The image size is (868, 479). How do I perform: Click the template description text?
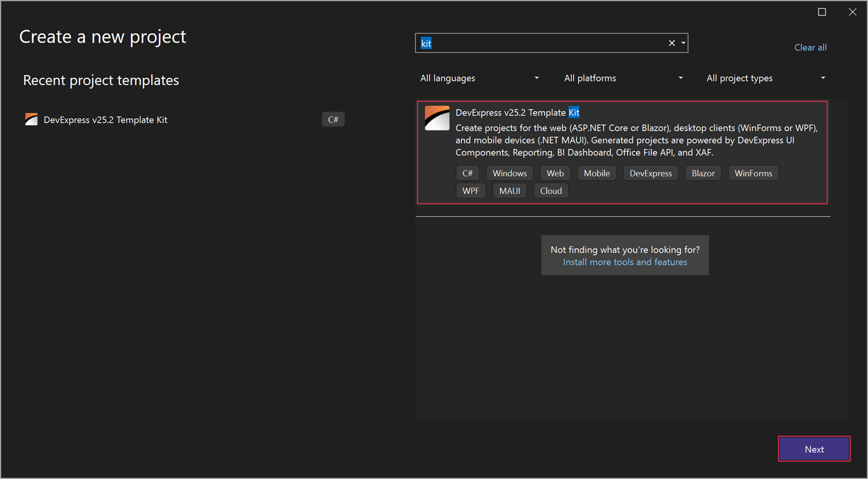pyautogui.click(x=637, y=140)
